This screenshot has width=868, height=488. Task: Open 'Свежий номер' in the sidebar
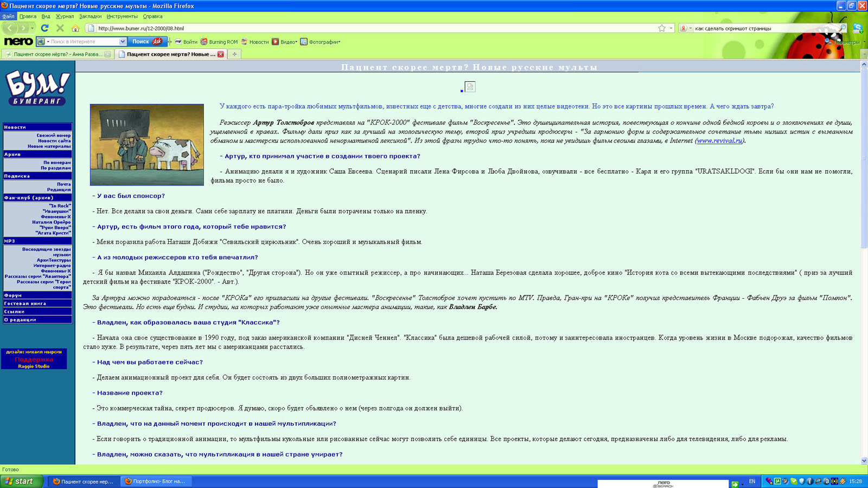click(x=54, y=135)
